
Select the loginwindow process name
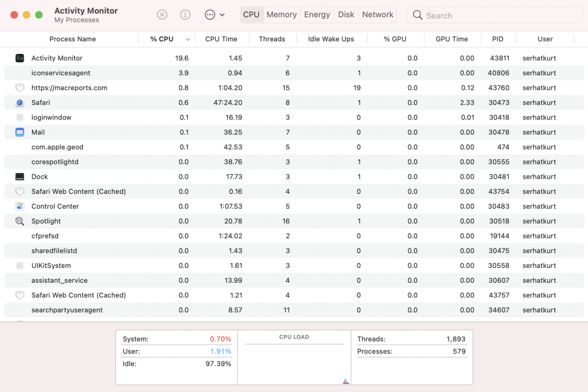51,117
